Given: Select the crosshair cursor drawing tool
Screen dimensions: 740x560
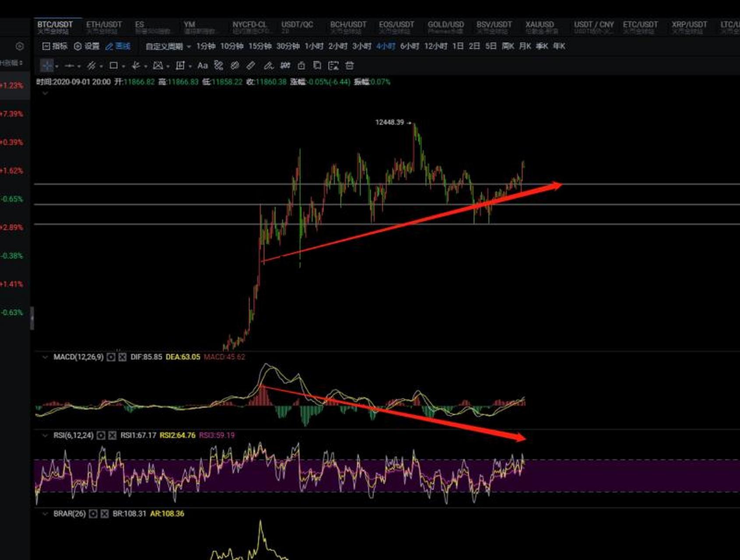Looking at the screenshot, I should (47, 66).
